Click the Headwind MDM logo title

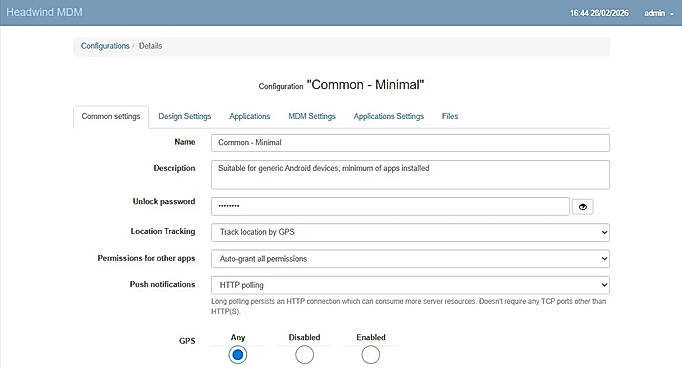(44, 12)
